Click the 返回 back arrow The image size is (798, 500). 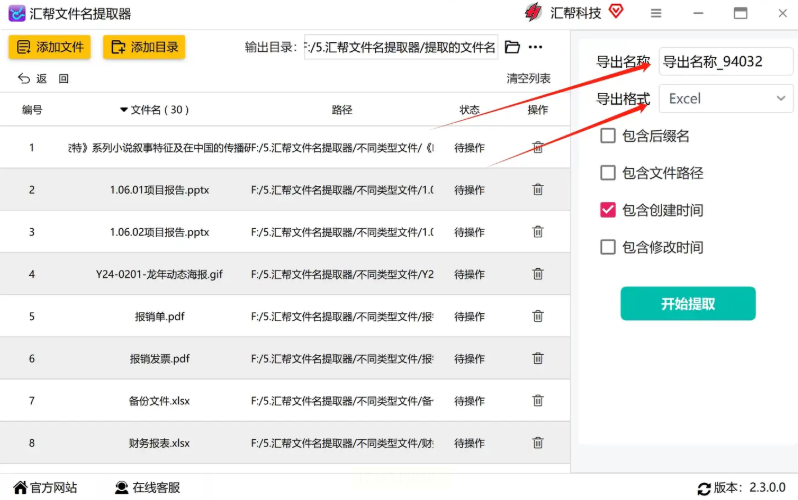[x=33, y=78]
